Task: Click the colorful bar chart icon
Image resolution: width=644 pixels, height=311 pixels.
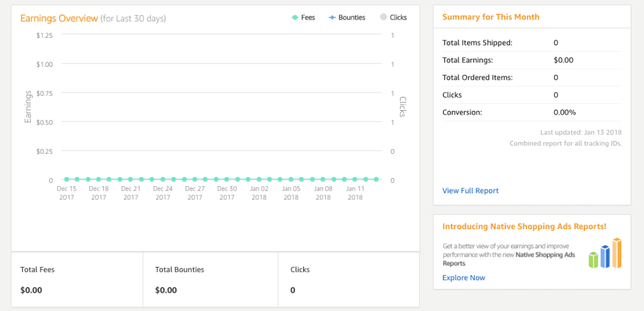Action: click(x=605, y=253)
